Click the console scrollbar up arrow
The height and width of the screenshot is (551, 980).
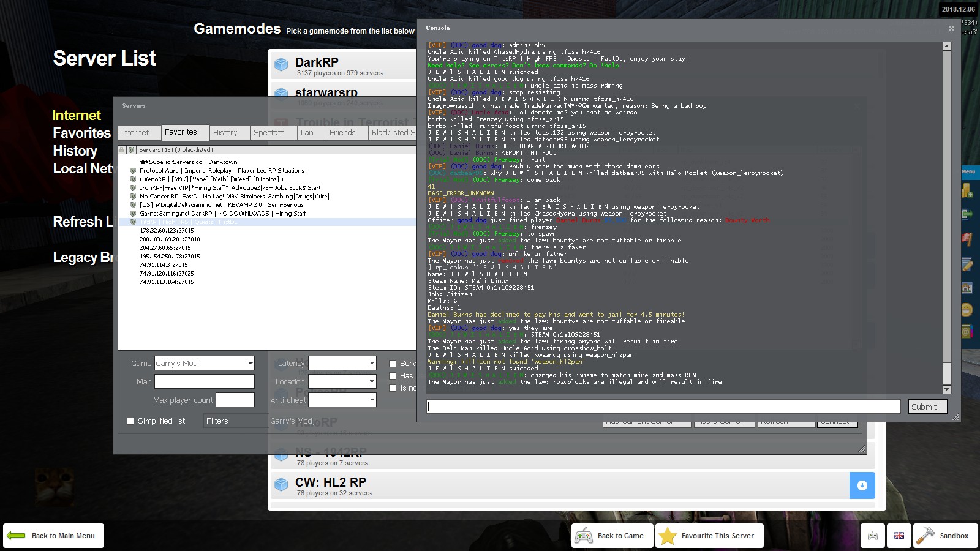[x=947, y=46]
